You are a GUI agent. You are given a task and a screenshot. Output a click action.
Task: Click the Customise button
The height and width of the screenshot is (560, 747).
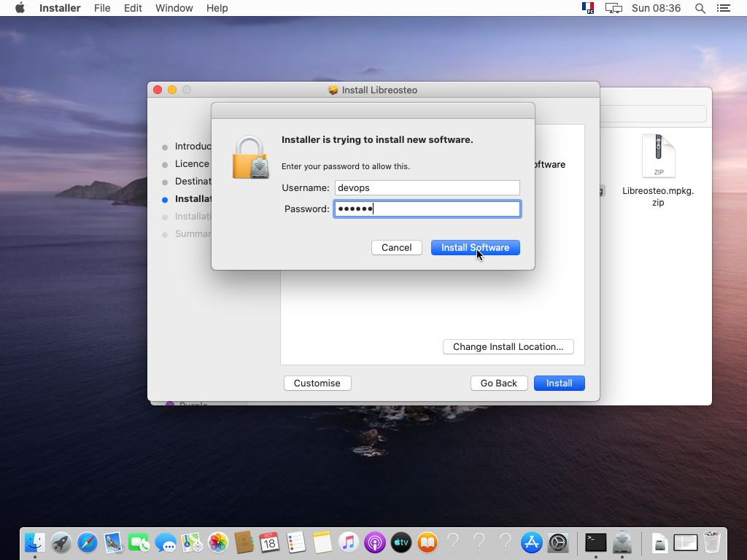[x=317, y=384]
